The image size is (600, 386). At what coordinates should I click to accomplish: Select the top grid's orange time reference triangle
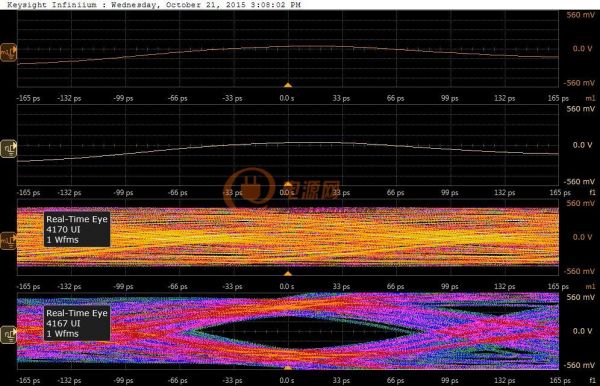[288, 85]
